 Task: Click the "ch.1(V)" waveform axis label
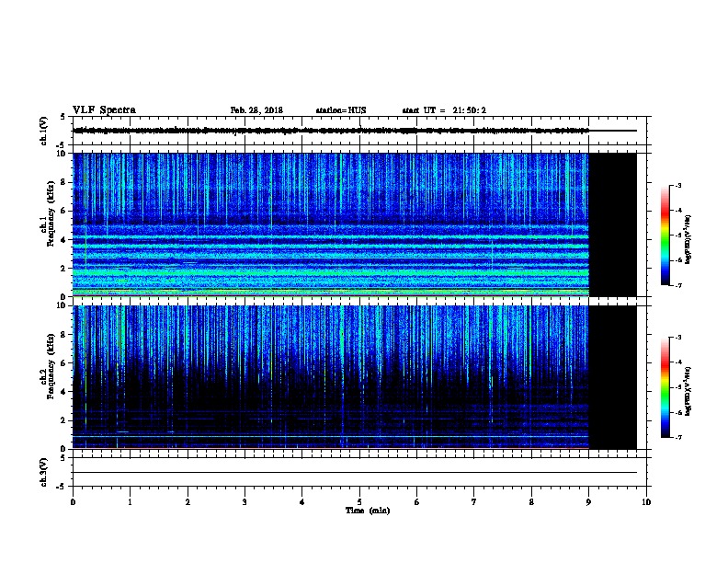click(43, 131)
